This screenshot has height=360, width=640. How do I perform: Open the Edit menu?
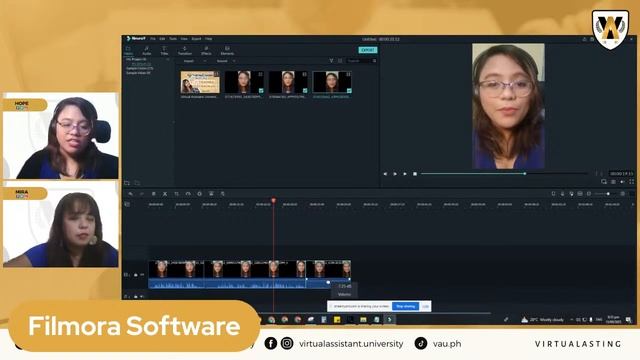pos(162,39)
